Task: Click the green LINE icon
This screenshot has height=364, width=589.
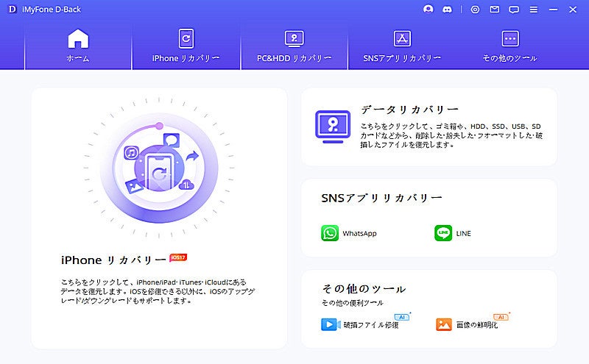Action: coord(443,233)
